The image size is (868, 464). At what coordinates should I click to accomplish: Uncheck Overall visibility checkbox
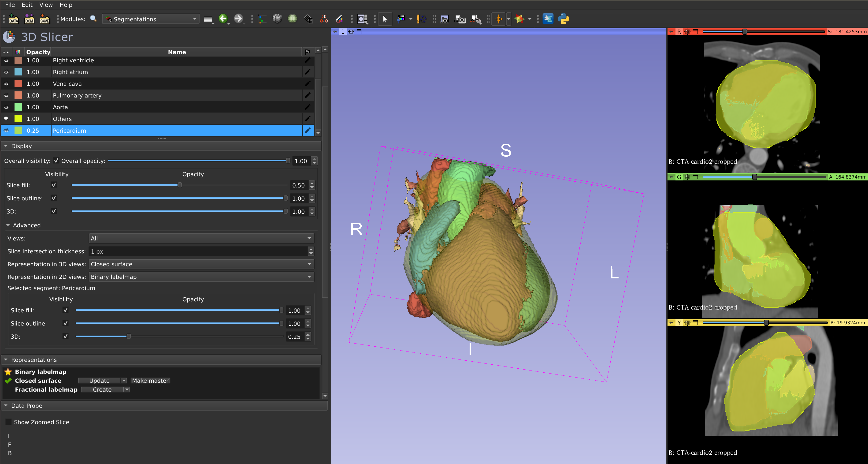(x=56, y=161)
